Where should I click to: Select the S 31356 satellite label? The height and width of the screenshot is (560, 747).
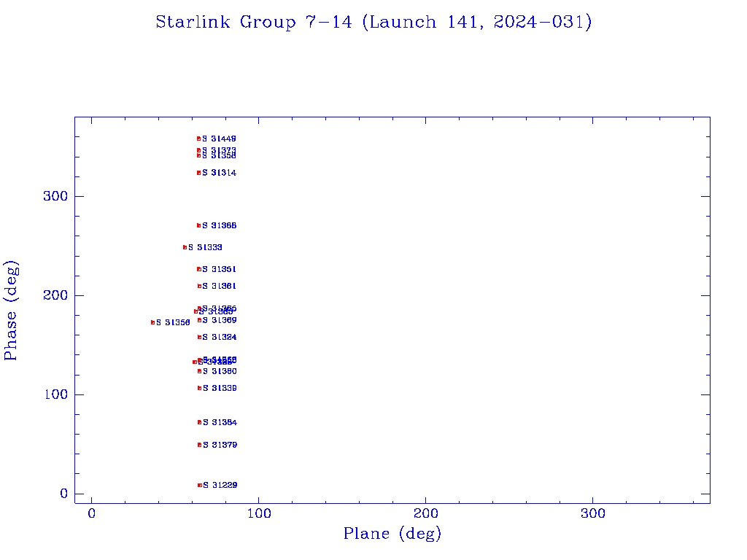pyautogui.click(x=173, y=323)
